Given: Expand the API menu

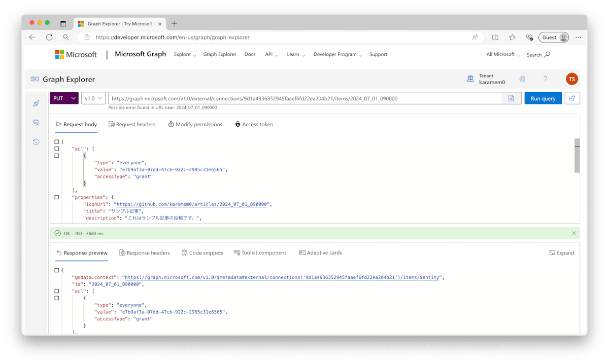Looking at the screenshot, I should point(272,54).
